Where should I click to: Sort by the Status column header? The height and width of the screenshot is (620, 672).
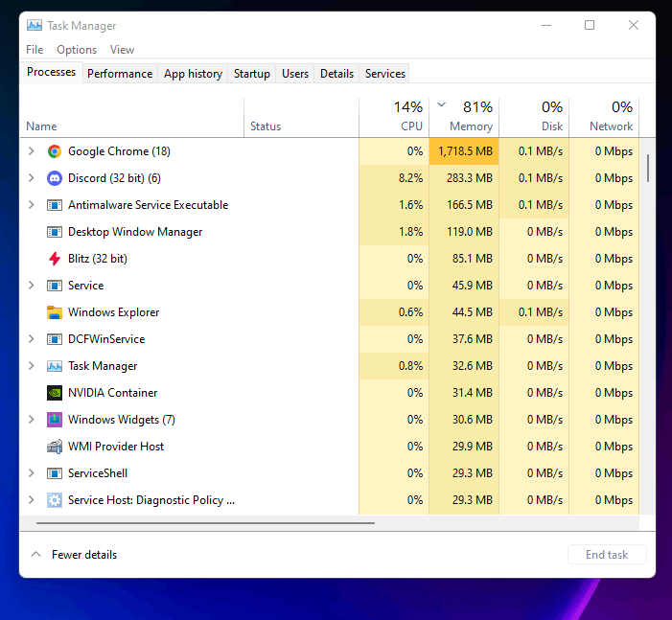(301, 118)
